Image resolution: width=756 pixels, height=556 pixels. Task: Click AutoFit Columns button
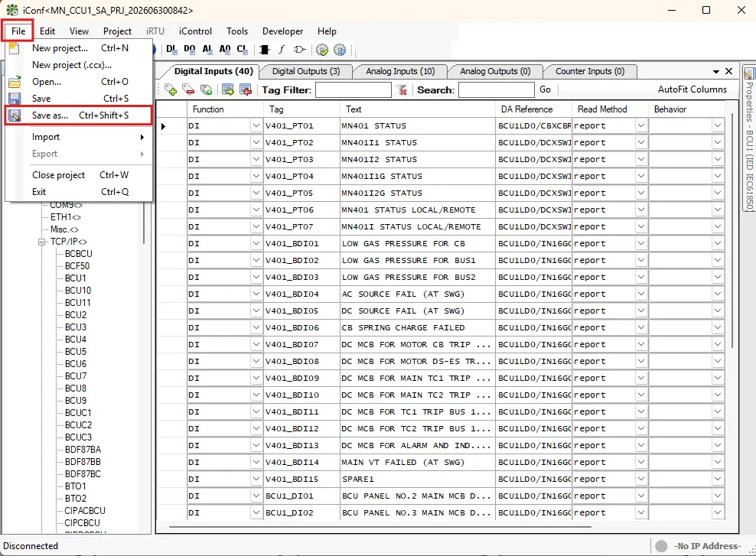[x=692, y=89]
